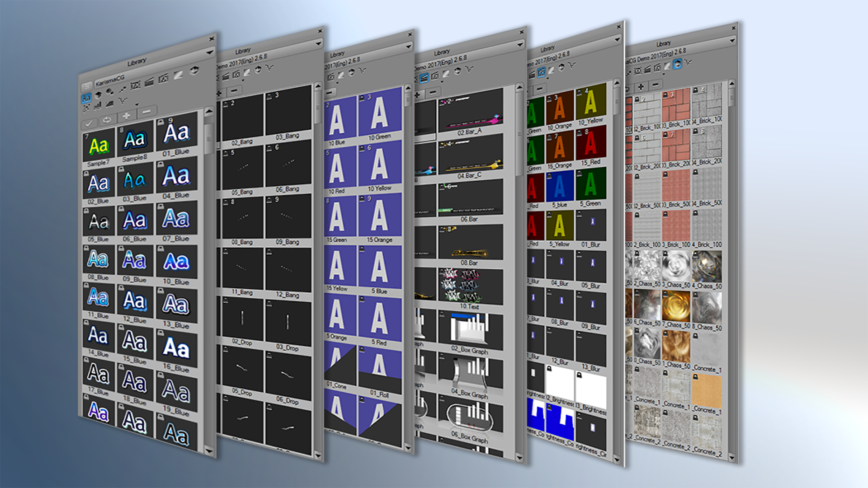Select the Sample7 text style thumbnail
This screenshot has height=488, width=868.
click(99, 145)
